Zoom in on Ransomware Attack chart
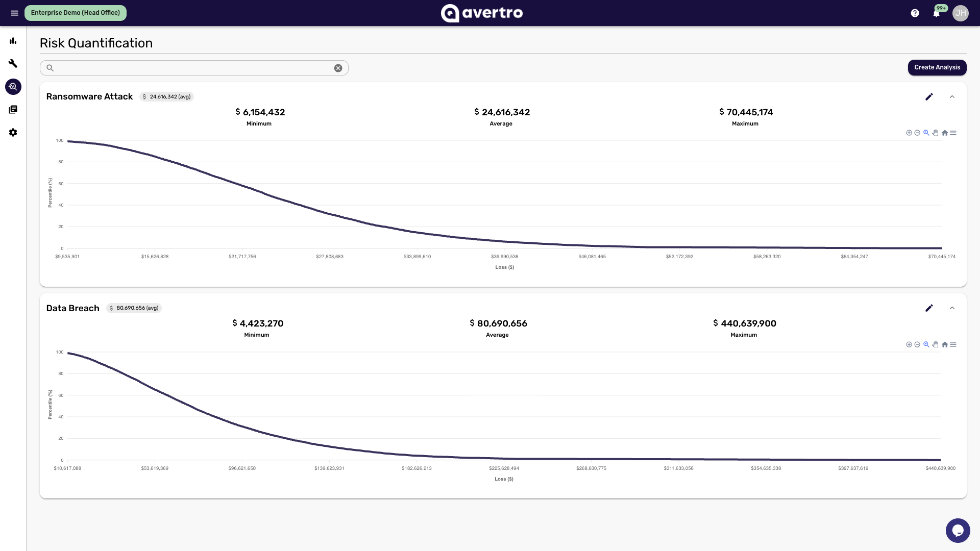This screenshot has height=551, width=980. (x=909, y=133)
